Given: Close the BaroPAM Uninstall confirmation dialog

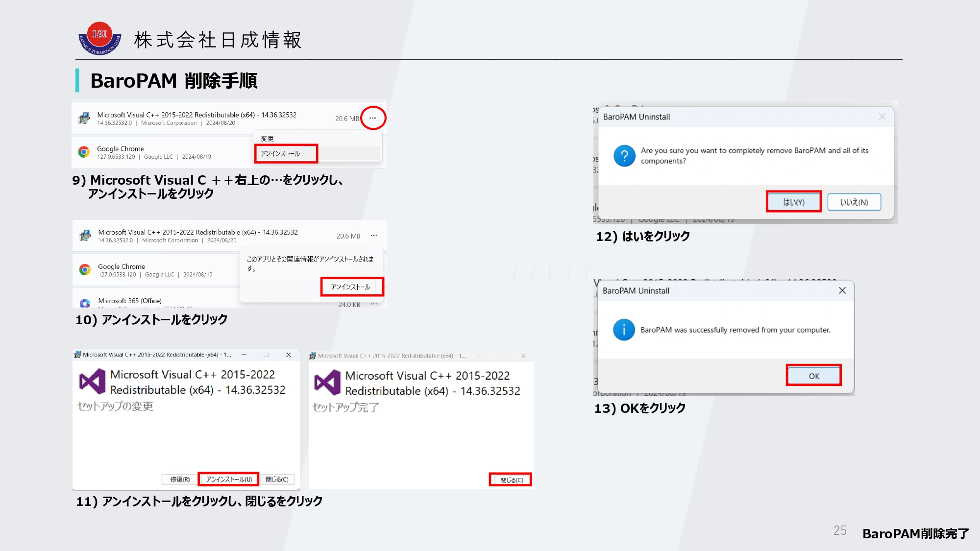Looking at the screenshot, I should 882,117.
